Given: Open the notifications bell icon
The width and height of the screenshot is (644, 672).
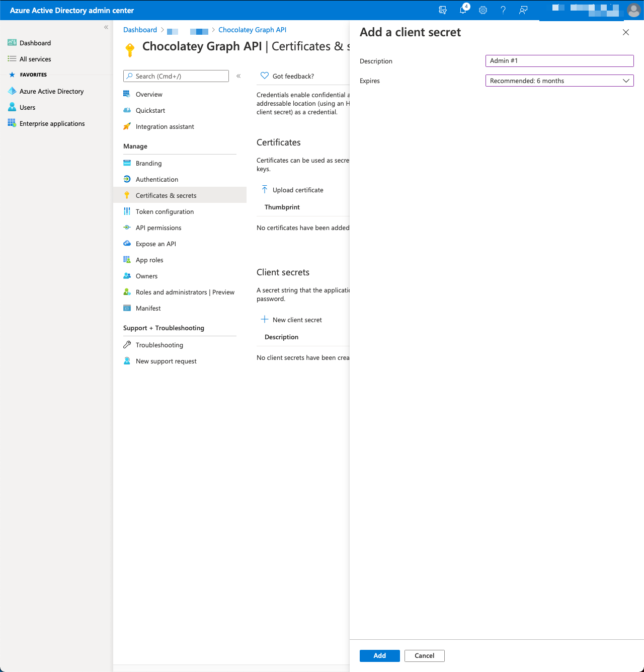Looking at the screenshot, I should (x=463, y=10).
